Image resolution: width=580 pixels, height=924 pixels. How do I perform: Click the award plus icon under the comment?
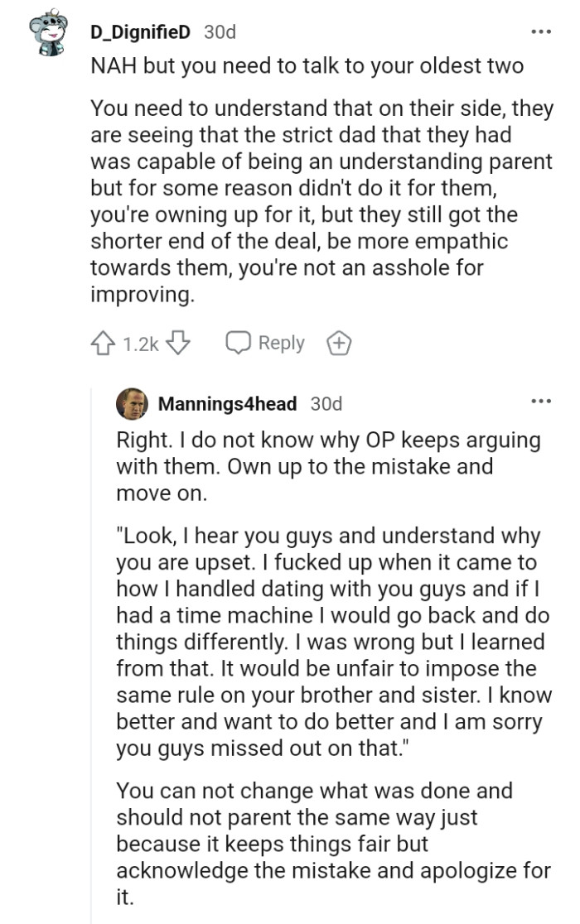pos(340,342)
